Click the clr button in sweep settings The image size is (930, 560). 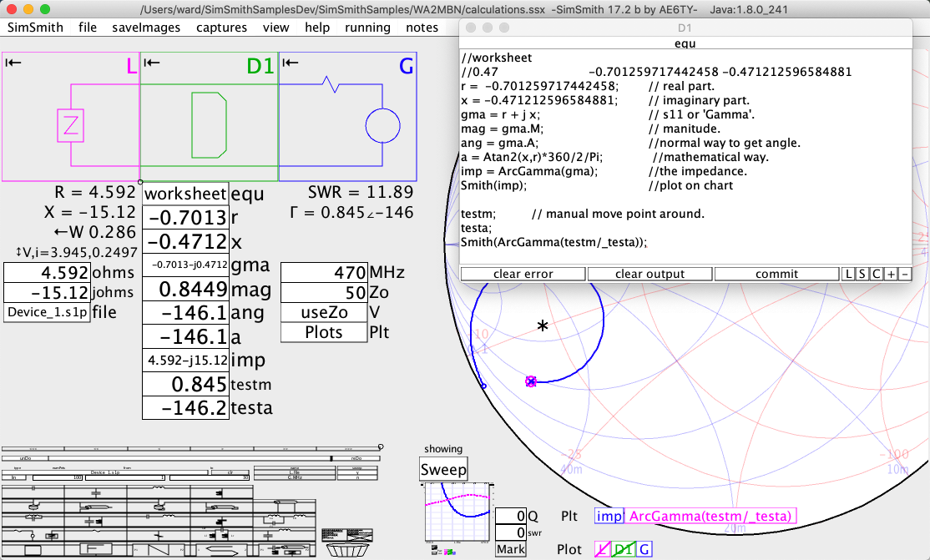(230, 473)
